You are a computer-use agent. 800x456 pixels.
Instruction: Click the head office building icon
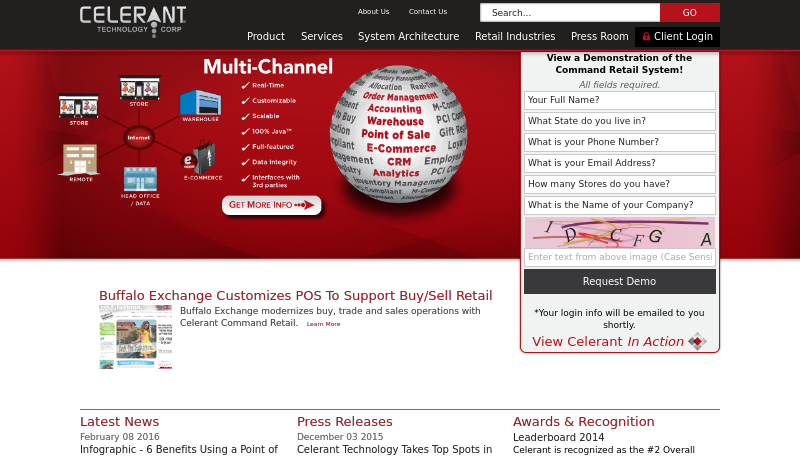(140, 179)
